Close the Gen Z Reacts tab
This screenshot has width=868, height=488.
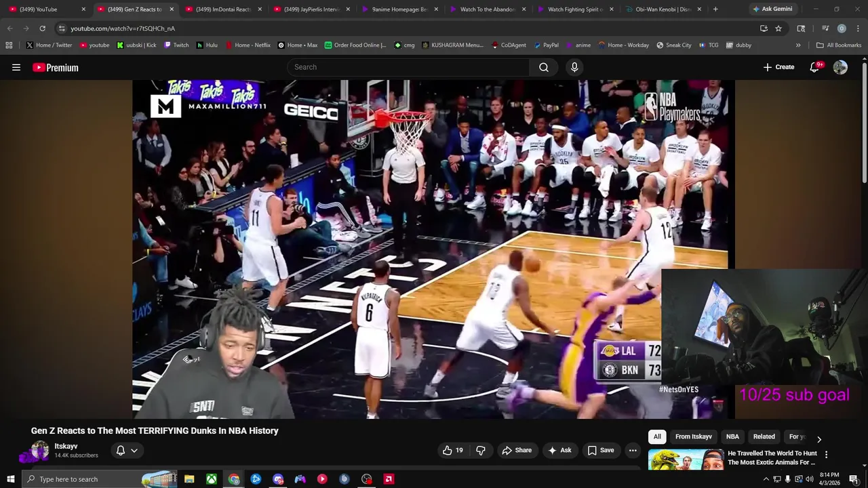[x=172, y=9]
